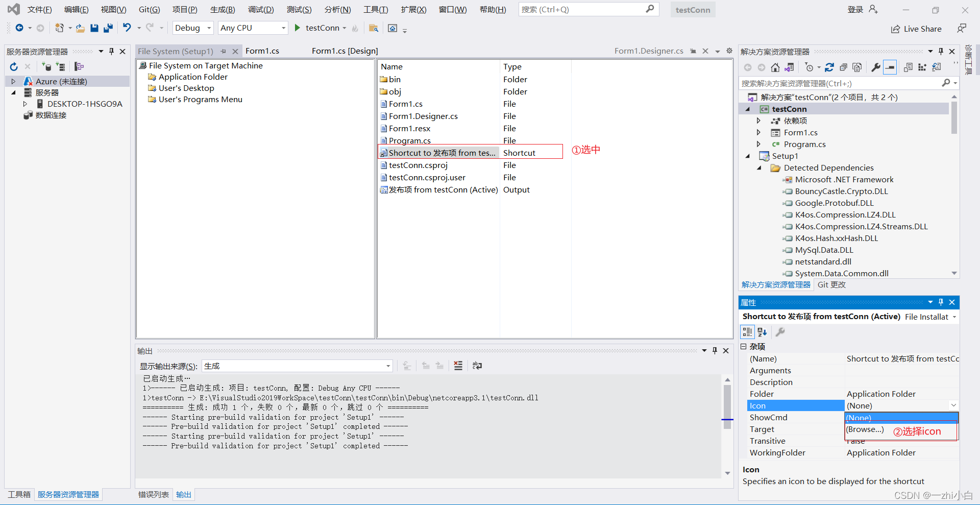Open the output source dropdown showing 生成

click(297, 366)
